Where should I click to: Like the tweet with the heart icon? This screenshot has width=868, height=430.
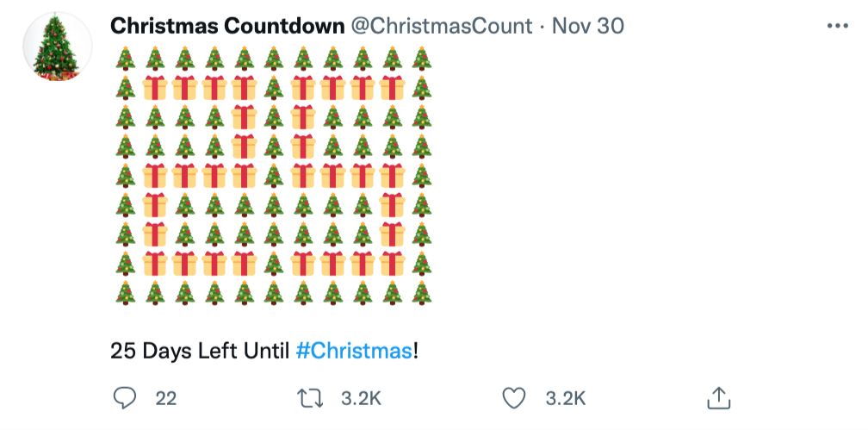513,397
